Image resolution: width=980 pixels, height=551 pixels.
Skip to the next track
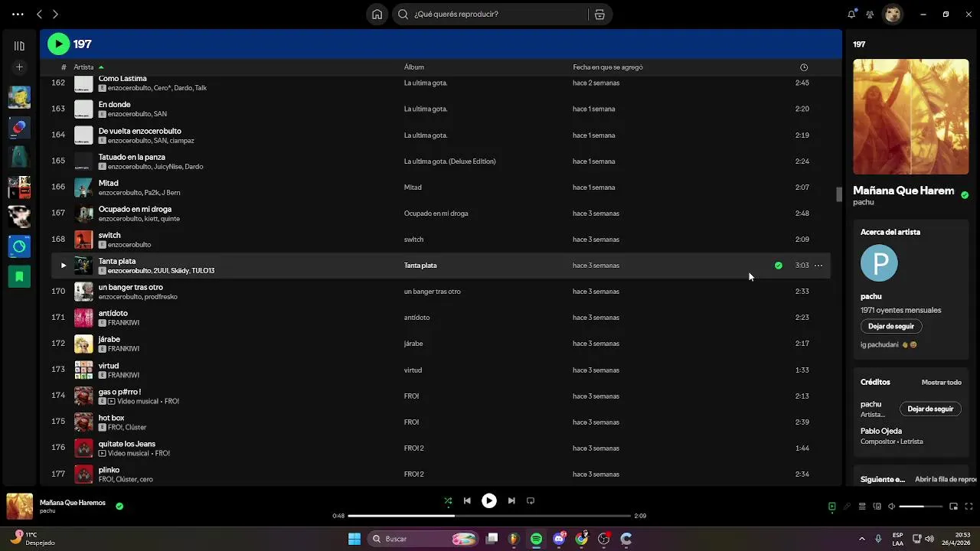pos(511,500)
